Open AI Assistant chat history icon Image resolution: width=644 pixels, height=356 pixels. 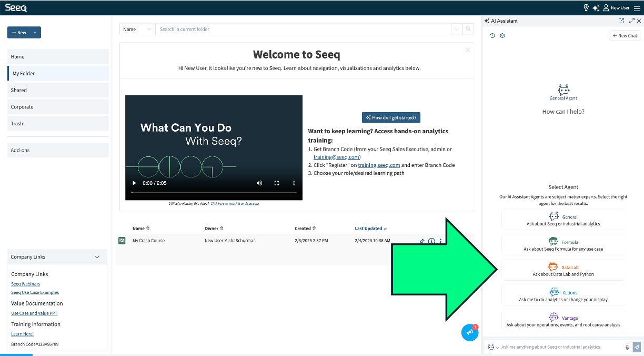(492, 35)
